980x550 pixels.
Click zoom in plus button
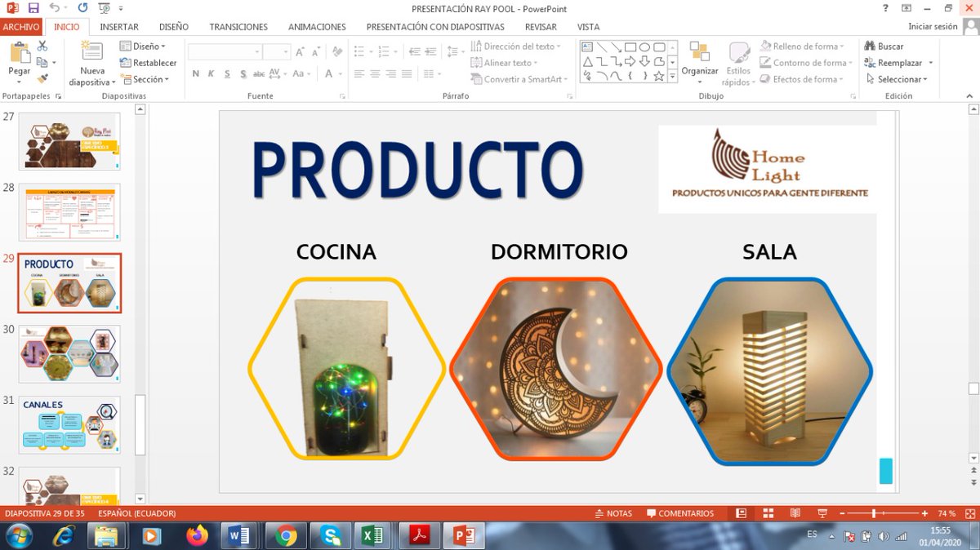point(924,513)
